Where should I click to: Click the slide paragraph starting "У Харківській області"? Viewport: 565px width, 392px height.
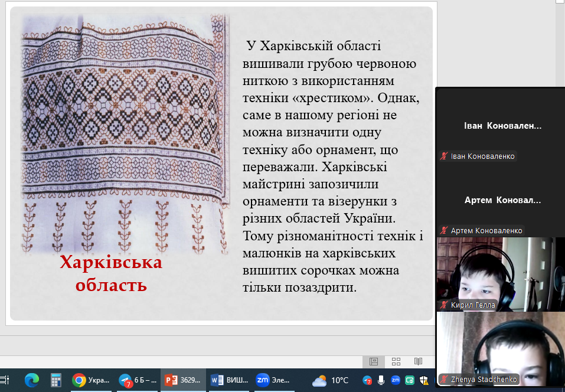coord(332,167)
